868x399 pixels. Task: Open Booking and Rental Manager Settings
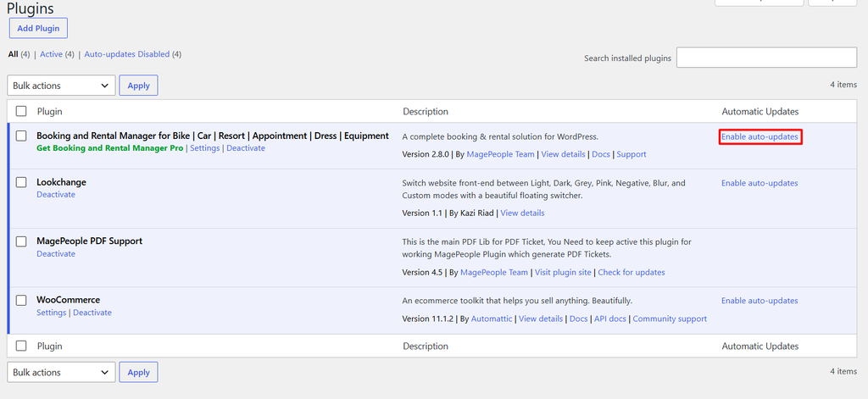pyautogui.click(x=205, y=148)
